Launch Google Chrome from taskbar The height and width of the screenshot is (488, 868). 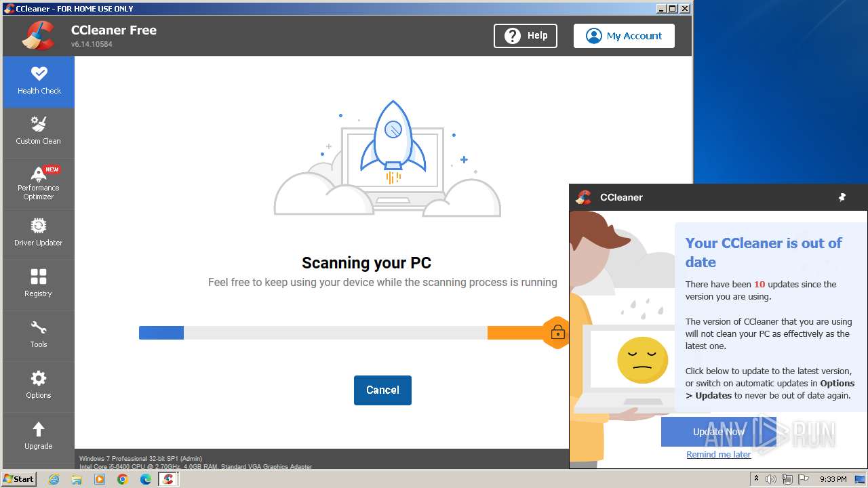[123, 479]
